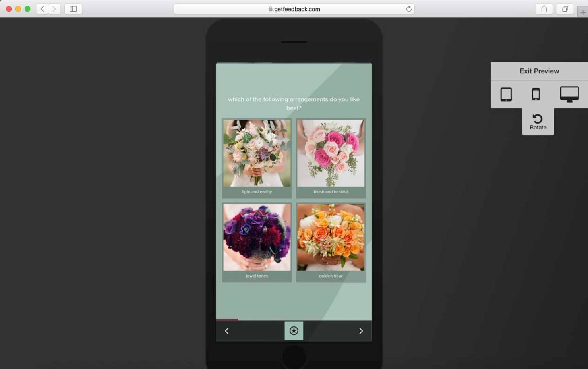This screenshot has height=369, width=588.
Task: Choose the light and earthy bouquet
Action: 257,158
